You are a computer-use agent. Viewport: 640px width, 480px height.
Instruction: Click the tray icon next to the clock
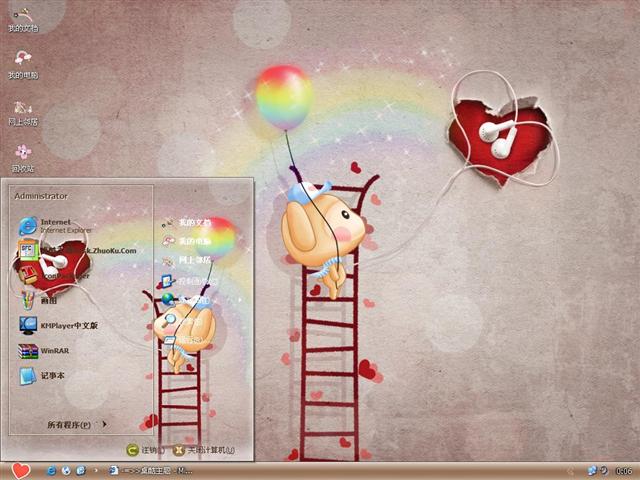(604, 471)
